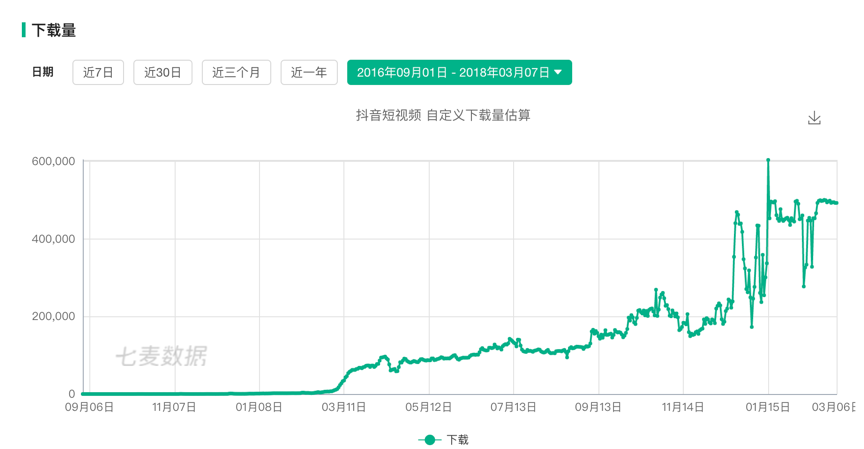
Task: Click the green legend marker icon
Action: point(430,440)
